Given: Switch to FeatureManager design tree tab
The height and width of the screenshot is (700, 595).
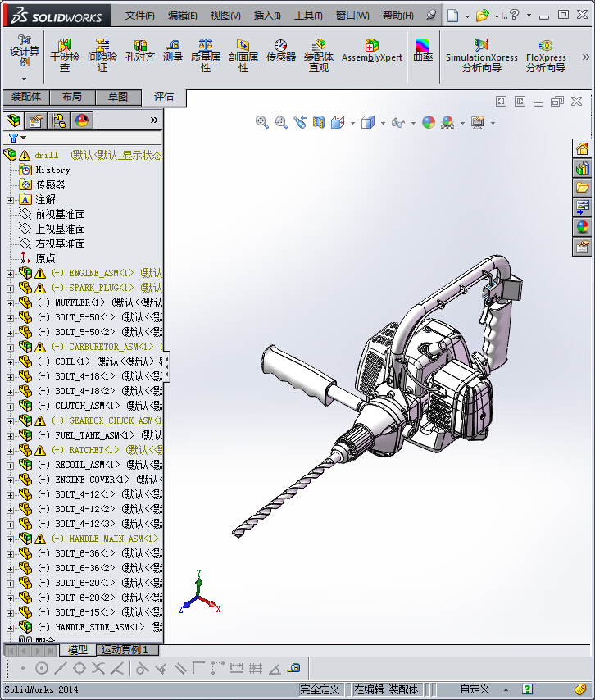Looking at the screenshot, I should (x=13, y=120).
